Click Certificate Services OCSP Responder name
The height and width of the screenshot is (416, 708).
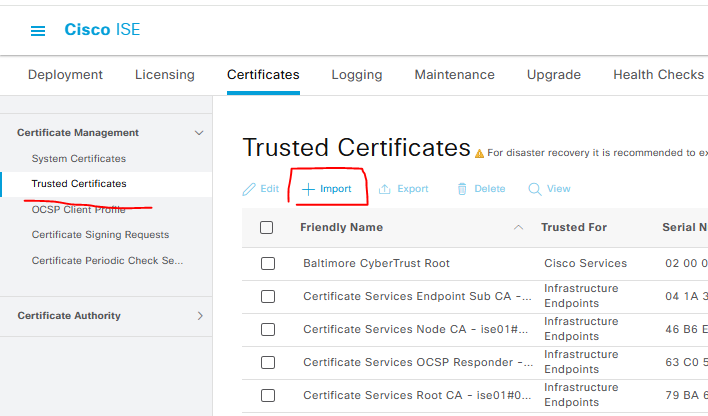point(418,362)
